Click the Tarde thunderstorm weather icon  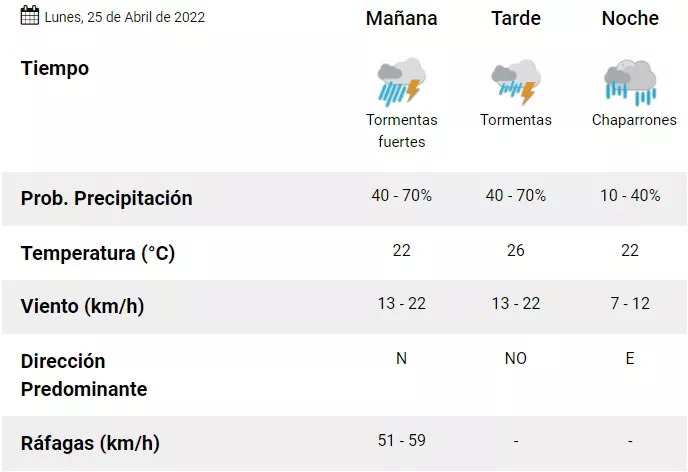(x=515, y=82)
